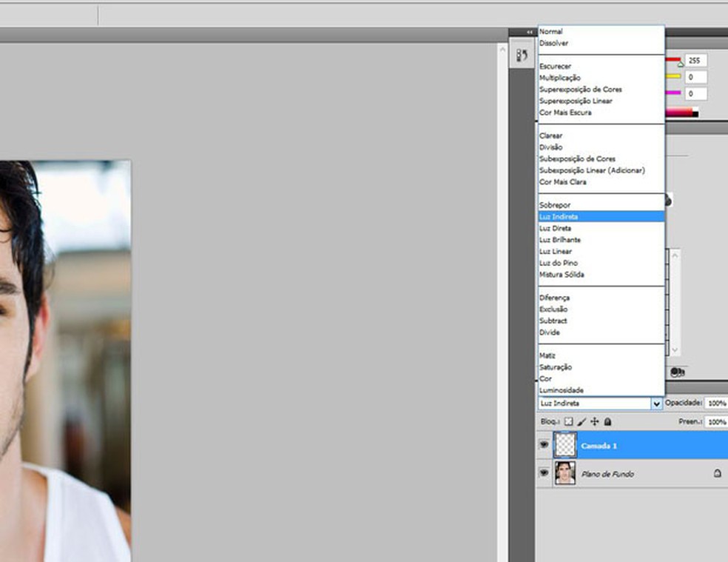The width and height of the screenshot is (728, 562).
Task: Choose Normal blend mode
Action: [601, 32]
